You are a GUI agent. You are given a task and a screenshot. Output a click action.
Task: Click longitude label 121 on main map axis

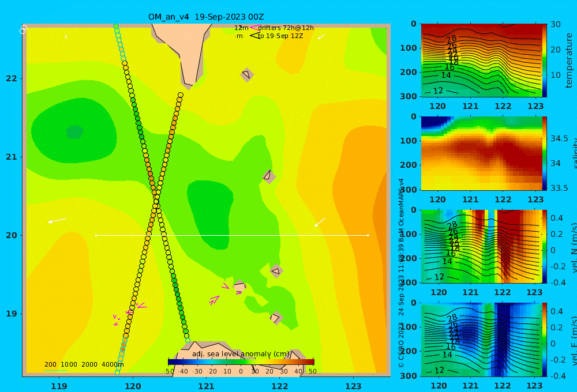[206, 386]
